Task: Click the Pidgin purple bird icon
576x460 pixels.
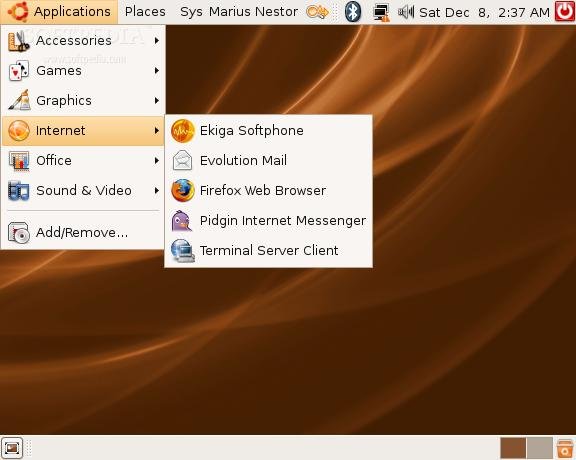Action: pyautogui.click(x=182, y=220)
